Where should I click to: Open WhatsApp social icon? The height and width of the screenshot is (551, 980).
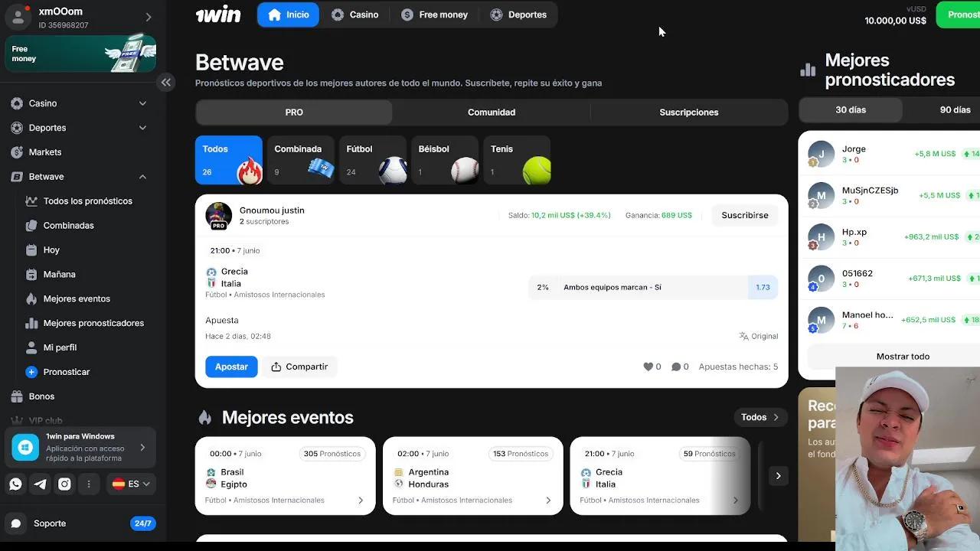[x=16, y=484]
